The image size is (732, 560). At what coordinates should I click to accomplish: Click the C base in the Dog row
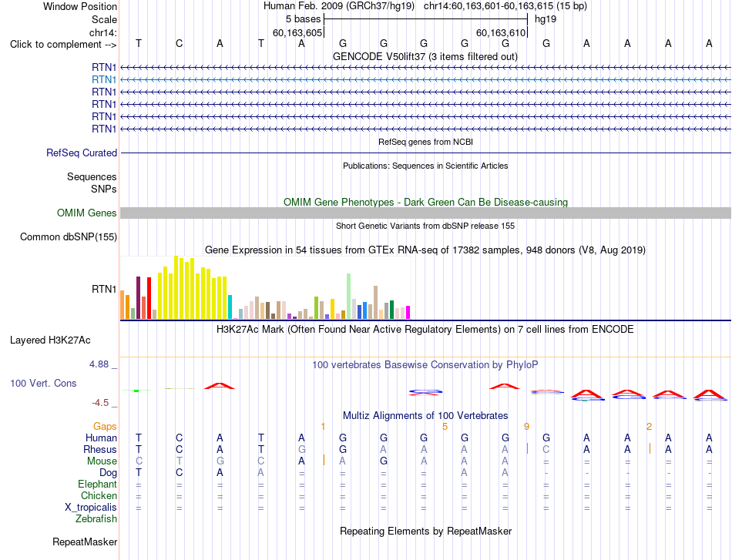click(180, 472)
